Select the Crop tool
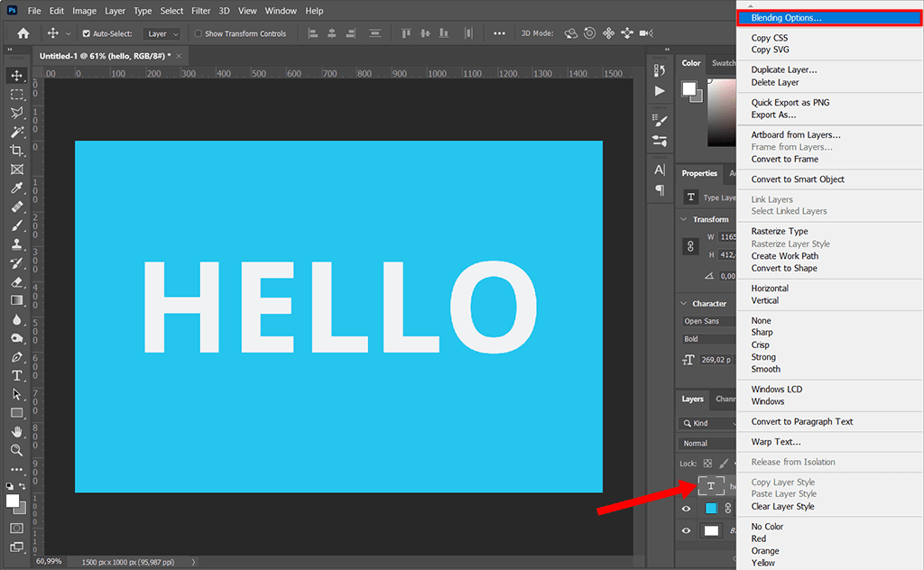 pyautogui.click(x=16, y=151)
